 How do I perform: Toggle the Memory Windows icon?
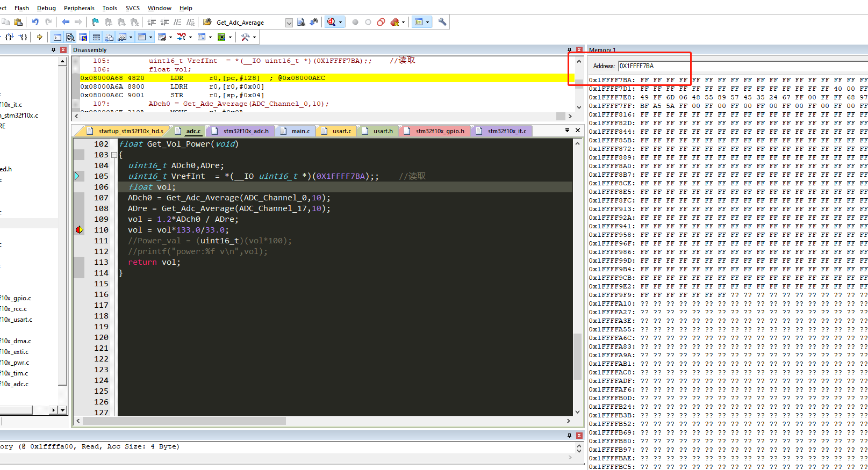click(142, 37)
